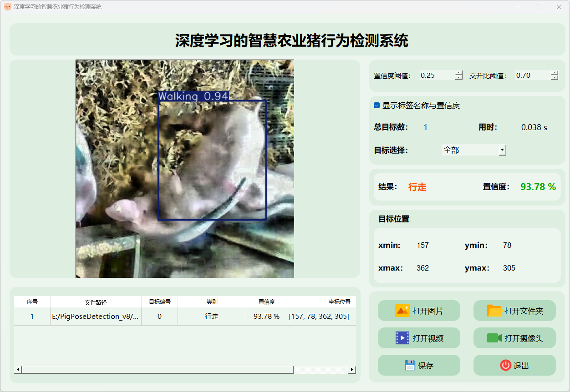Click the yellow folder icon for Open Folder
Screen dimensions: 570x392
pyautogui.click(x=494, y=311)
